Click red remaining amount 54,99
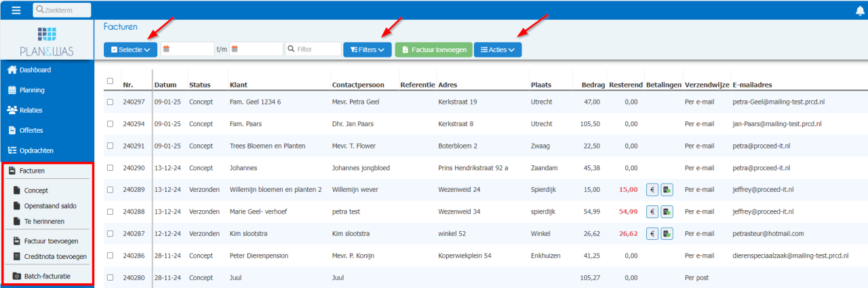 coord(628,211)
